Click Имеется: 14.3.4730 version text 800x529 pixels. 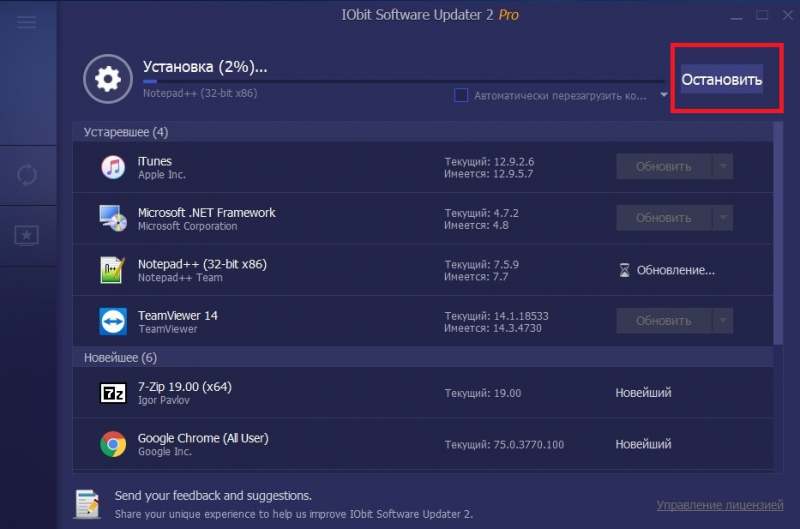point(492,328)
